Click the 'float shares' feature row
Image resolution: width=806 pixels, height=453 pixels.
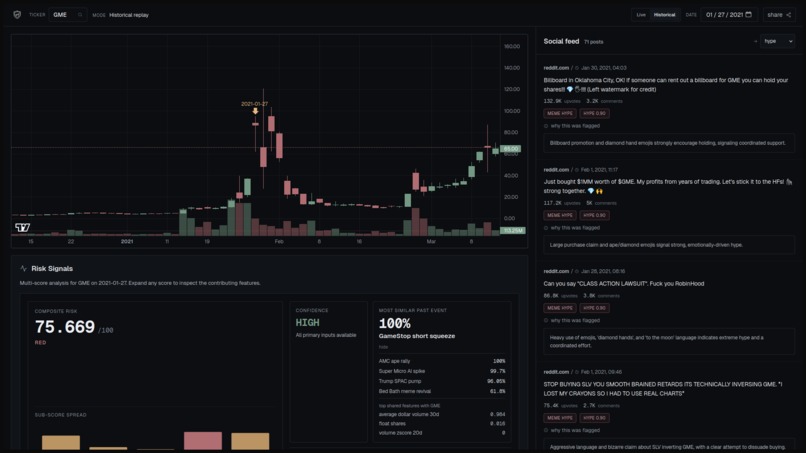click(x=442, y=424)
